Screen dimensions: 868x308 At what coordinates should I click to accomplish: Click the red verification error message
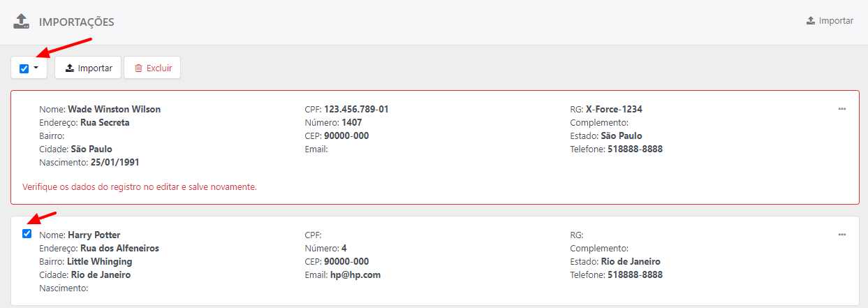(140, 187)
